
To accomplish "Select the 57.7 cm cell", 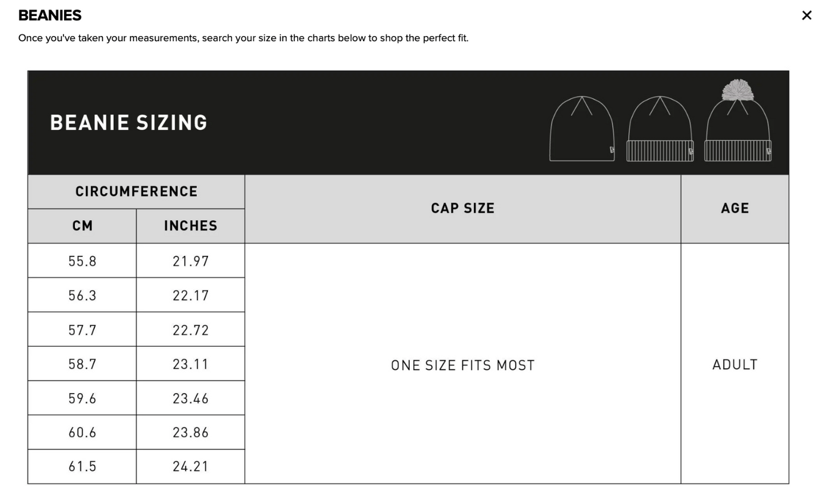I will [82, 330].
